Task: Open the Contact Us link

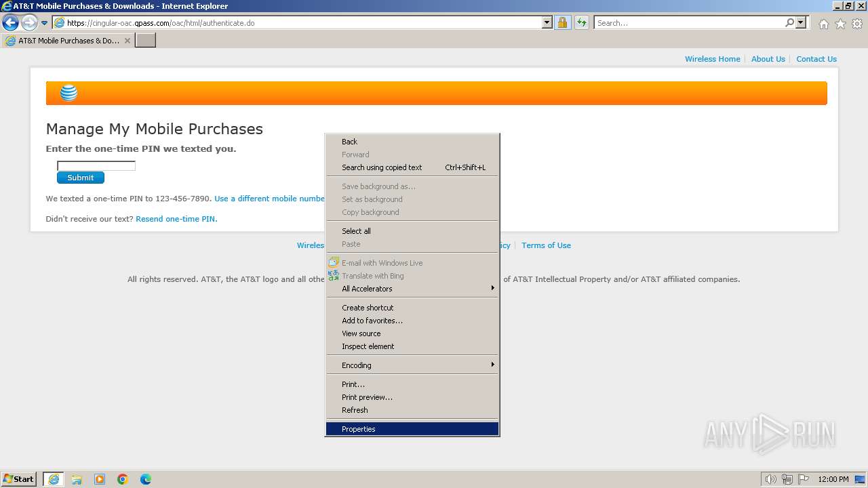Action: pyautogui.click(x=816, y=59)
